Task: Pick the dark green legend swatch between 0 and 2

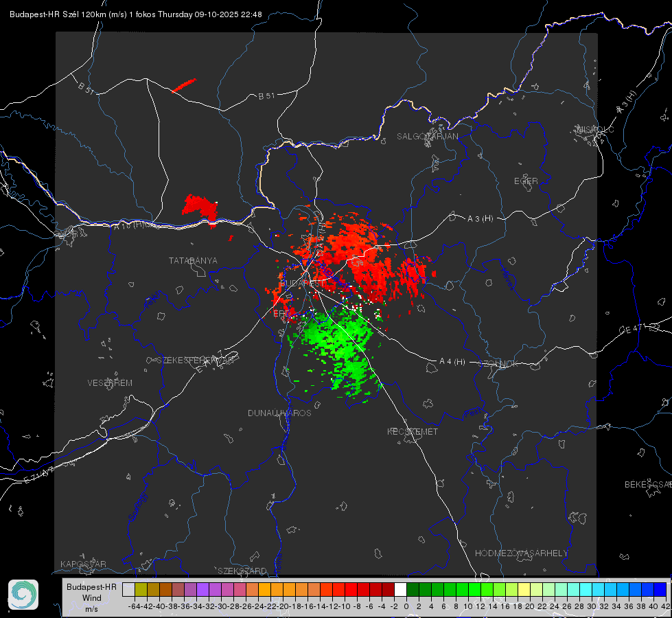Action: tap(413, 590)
